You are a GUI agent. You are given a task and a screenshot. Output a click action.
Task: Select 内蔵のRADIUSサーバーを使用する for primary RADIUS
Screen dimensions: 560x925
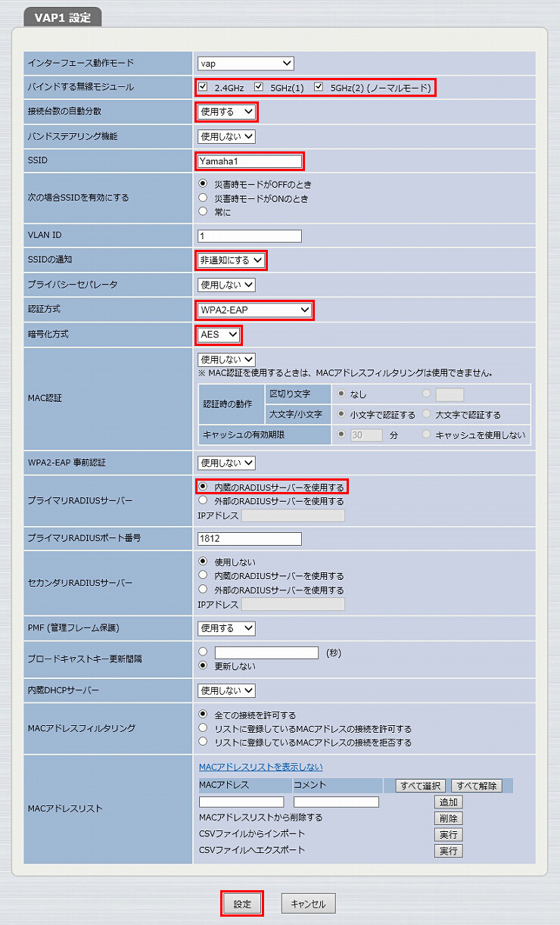click(x=203, y=487)
